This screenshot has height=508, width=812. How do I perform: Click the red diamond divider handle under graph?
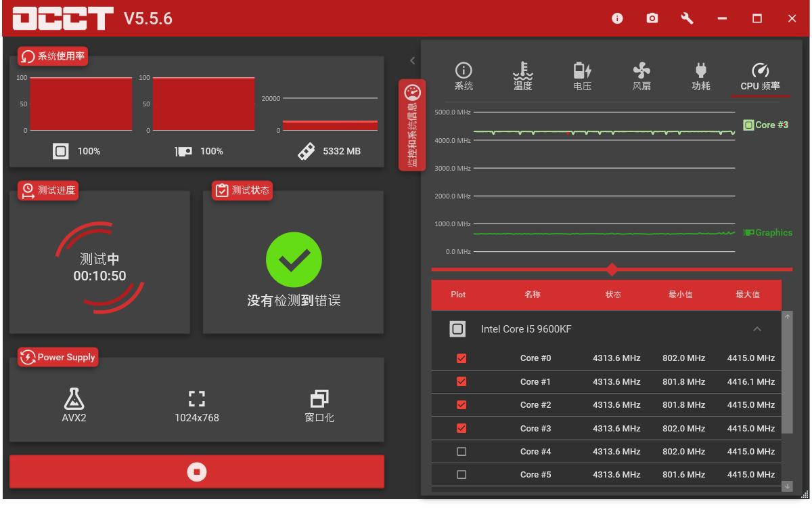click(x=612, y=270)
